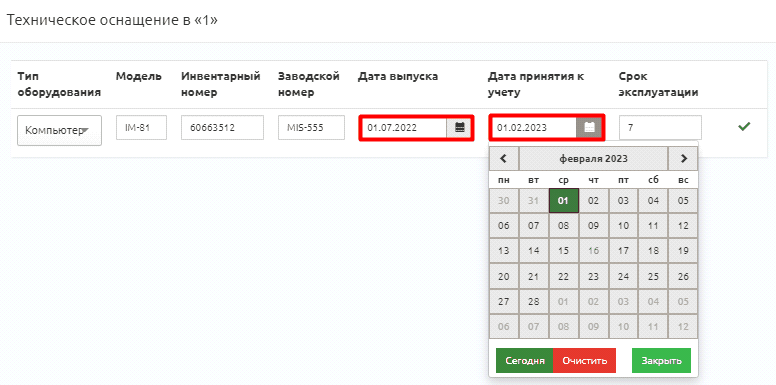Select greyed day 31 of January
This screenshot has height=385, width=776.
pos(534,201)
